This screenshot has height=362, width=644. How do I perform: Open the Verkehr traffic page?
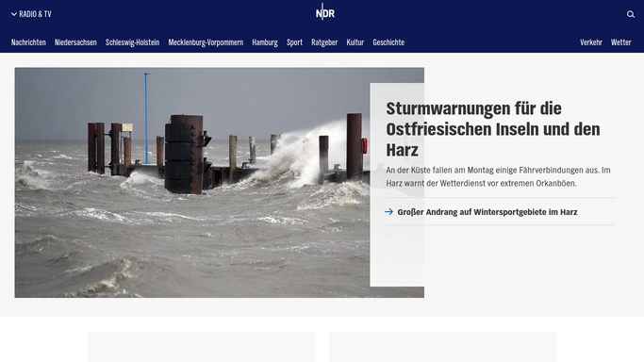coord(591,42)
